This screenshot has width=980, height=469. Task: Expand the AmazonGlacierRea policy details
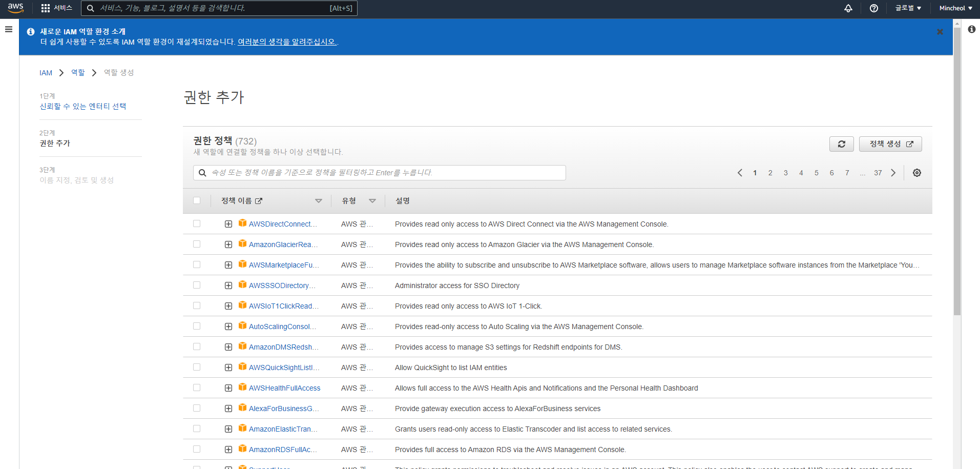tap(228, 244)
